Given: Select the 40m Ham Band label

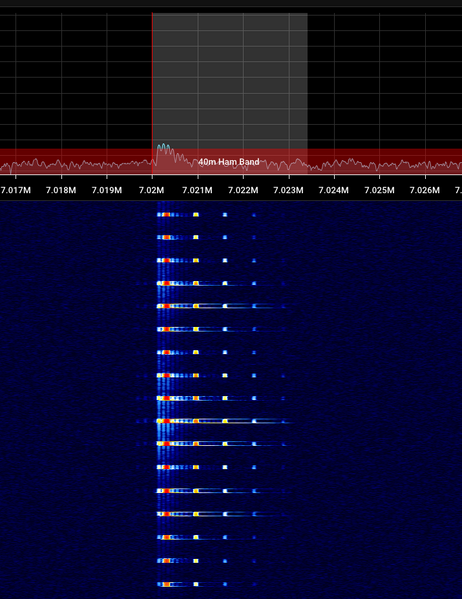Looking at the screenshot, I should point(229,162).
